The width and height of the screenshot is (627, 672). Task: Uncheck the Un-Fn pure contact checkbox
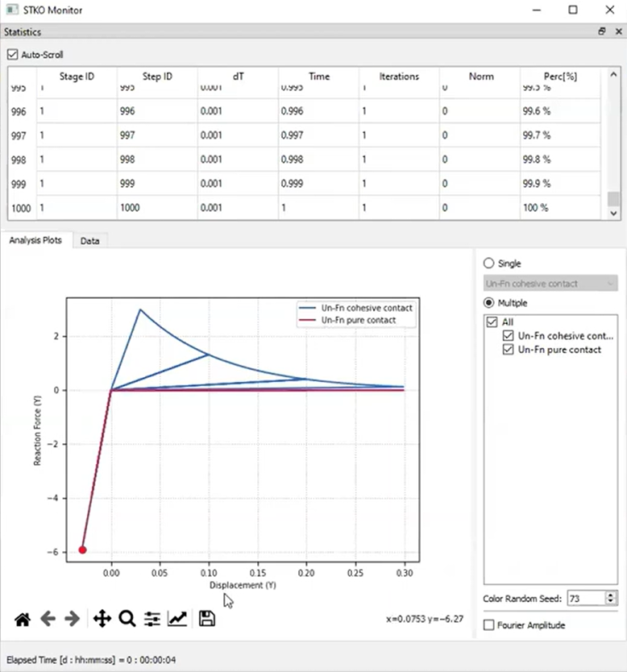coord(508,350)
